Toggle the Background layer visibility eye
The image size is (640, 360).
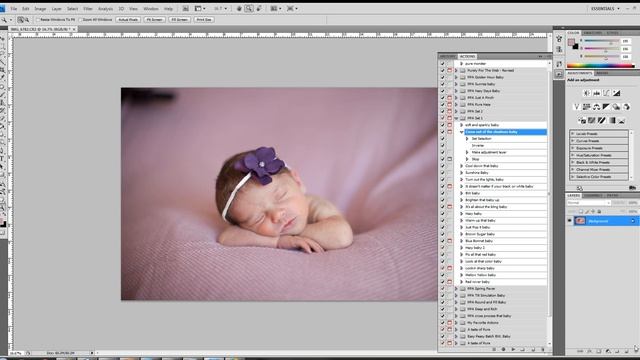pos(570,221)
